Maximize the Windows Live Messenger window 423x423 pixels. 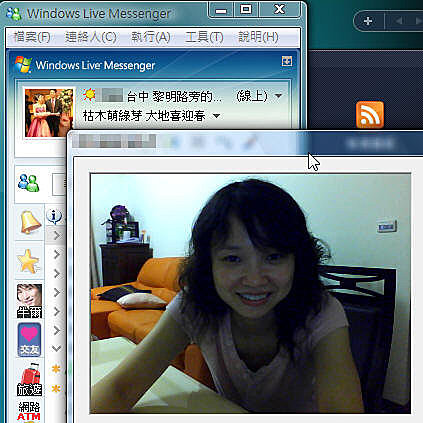click(246, 10)
